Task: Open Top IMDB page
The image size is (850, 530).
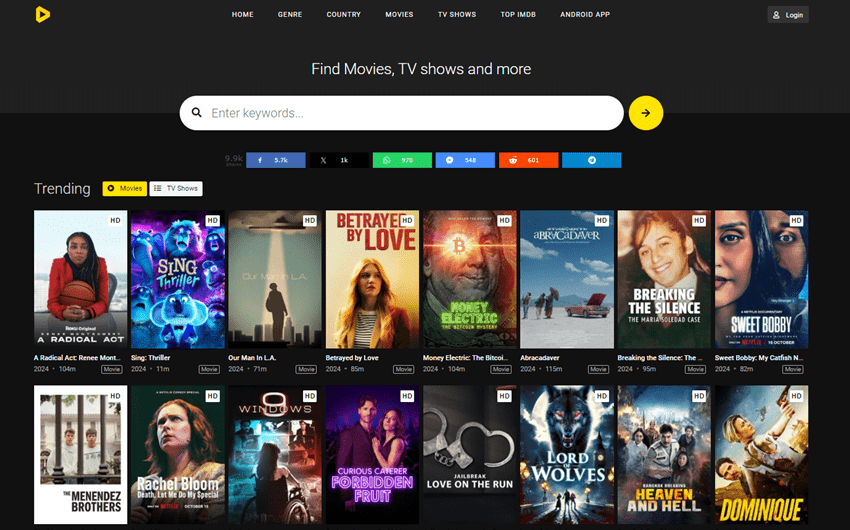Action: 518,15
